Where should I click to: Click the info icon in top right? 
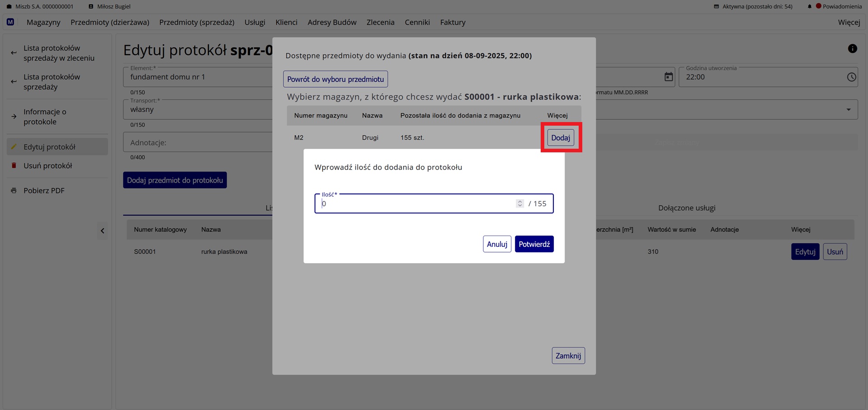coord(852,49)
